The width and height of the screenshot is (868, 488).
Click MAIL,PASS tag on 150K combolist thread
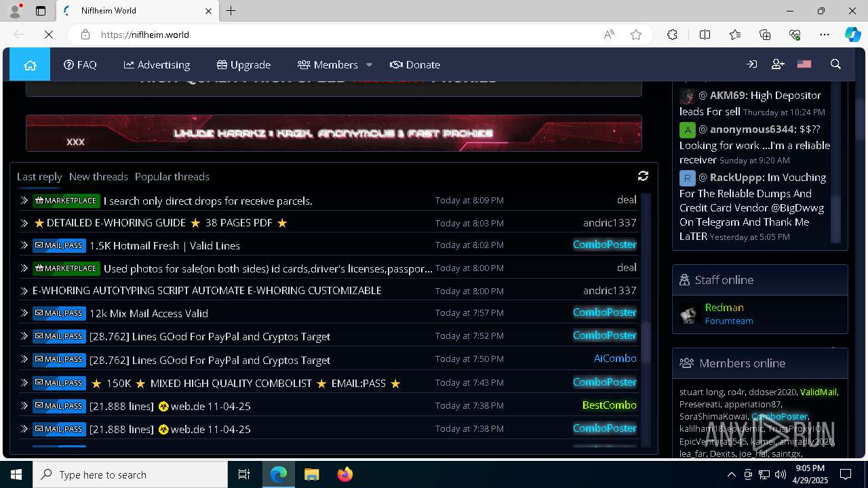point(59,383)
